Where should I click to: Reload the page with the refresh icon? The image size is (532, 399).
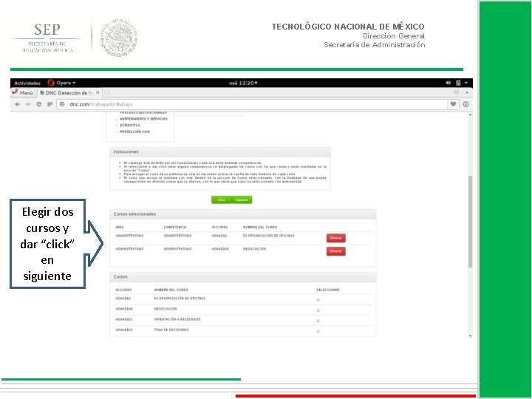coord(38,104)
